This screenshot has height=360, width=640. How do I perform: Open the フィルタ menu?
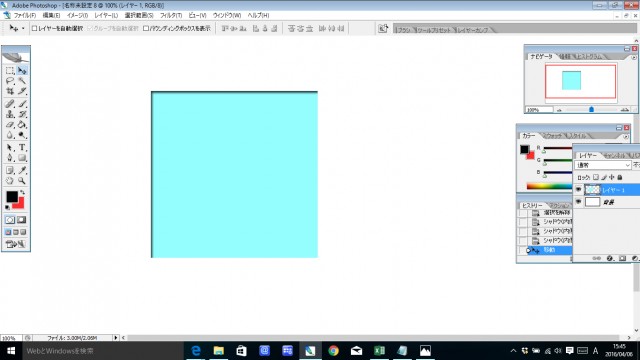click(x=171, y=15)
